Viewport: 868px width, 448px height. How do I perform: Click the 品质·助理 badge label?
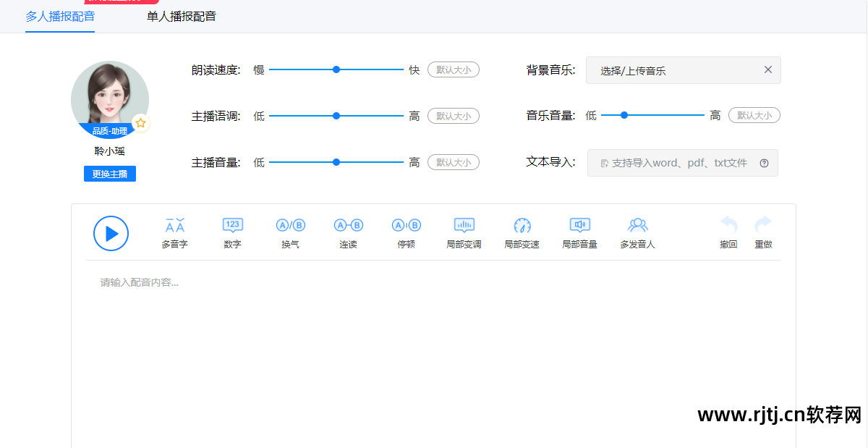click(110, 131)
